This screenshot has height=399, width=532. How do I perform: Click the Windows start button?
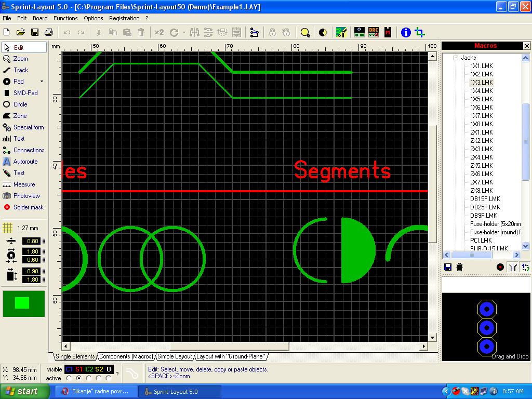point(21,391)
